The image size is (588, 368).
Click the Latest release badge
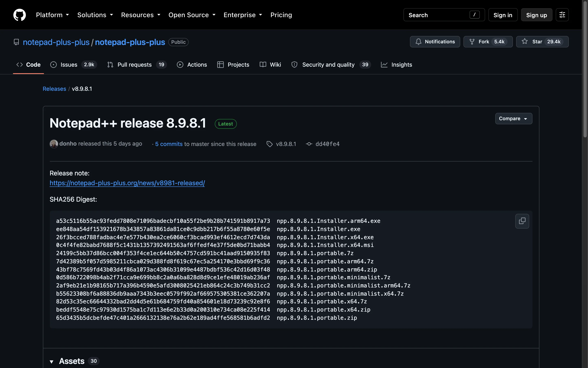[x=225, y=124]
